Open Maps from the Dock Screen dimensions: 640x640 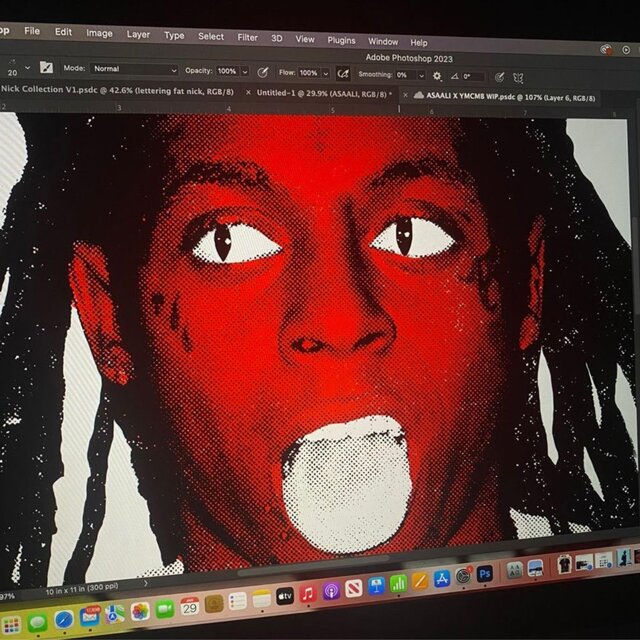115,614
